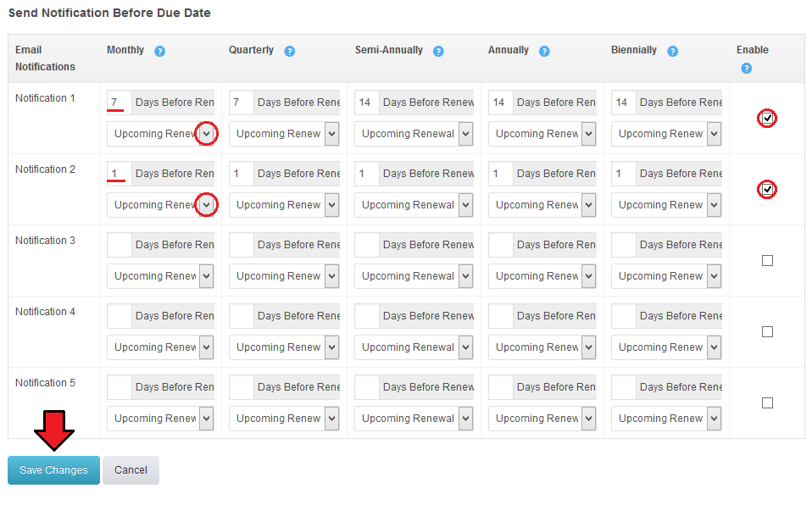
Task: Focus Notification 1 Monthly days field
Action: coord(120,103)
